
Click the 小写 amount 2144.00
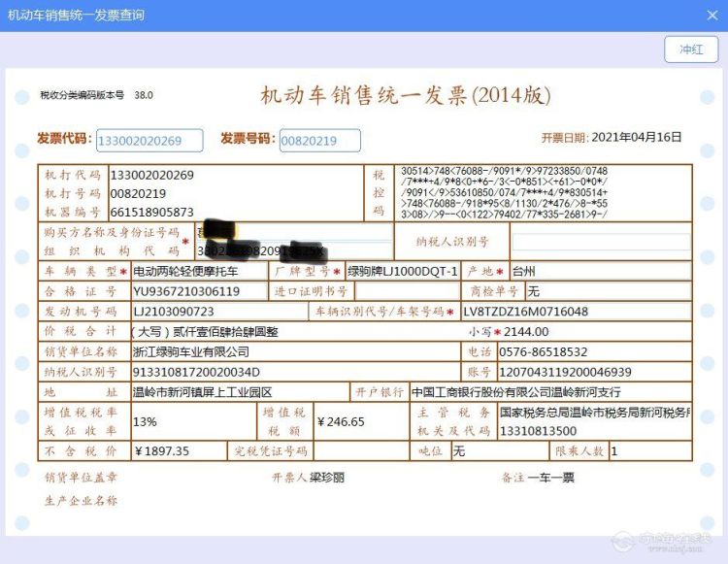(x=526, y=332)
